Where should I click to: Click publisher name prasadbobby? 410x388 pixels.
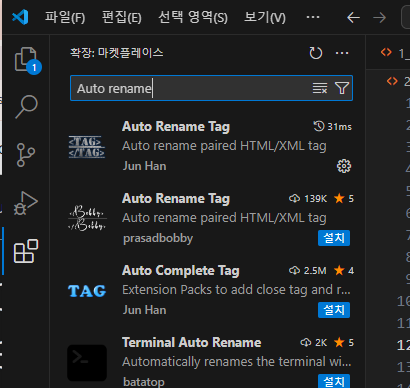tap(158, 238)
